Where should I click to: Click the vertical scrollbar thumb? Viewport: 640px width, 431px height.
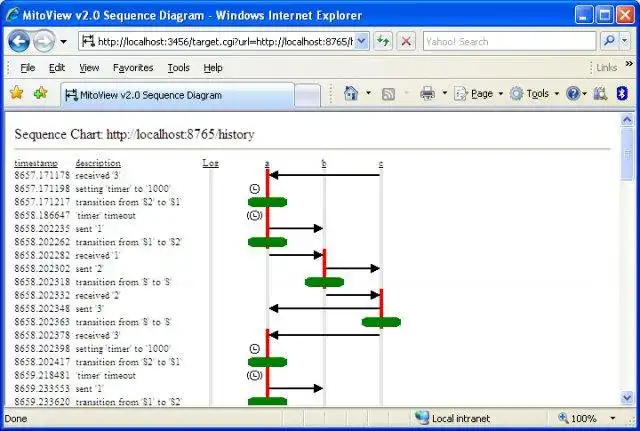click(627, 153)
